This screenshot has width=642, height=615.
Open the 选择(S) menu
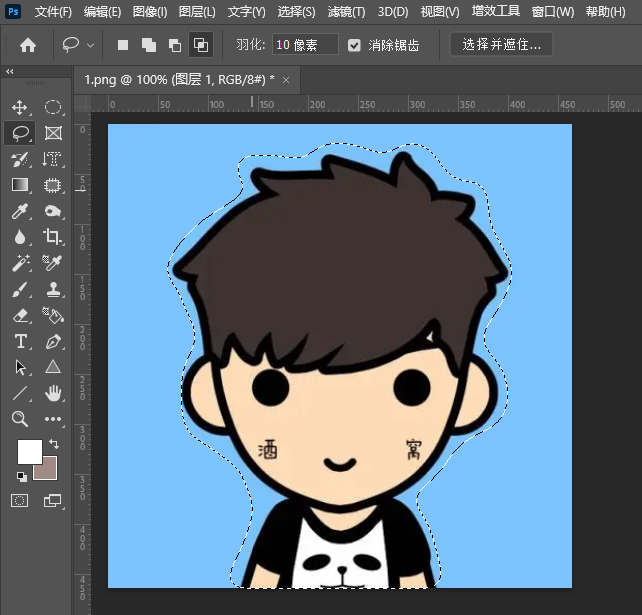tap(296, 12)
